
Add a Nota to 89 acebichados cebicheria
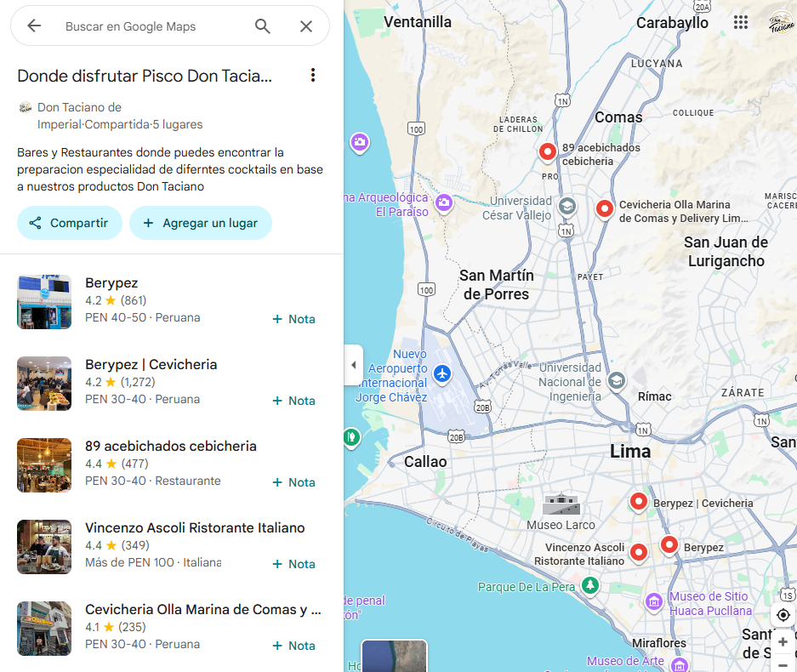(x=293, y=482)
